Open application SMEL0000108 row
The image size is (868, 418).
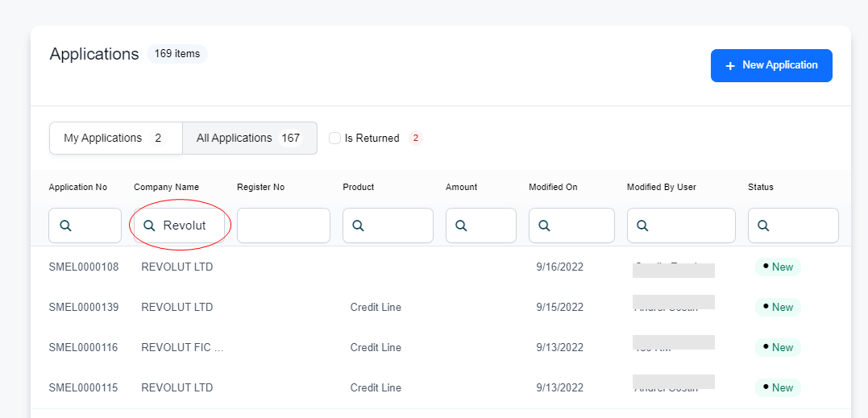tap(84, 267)
